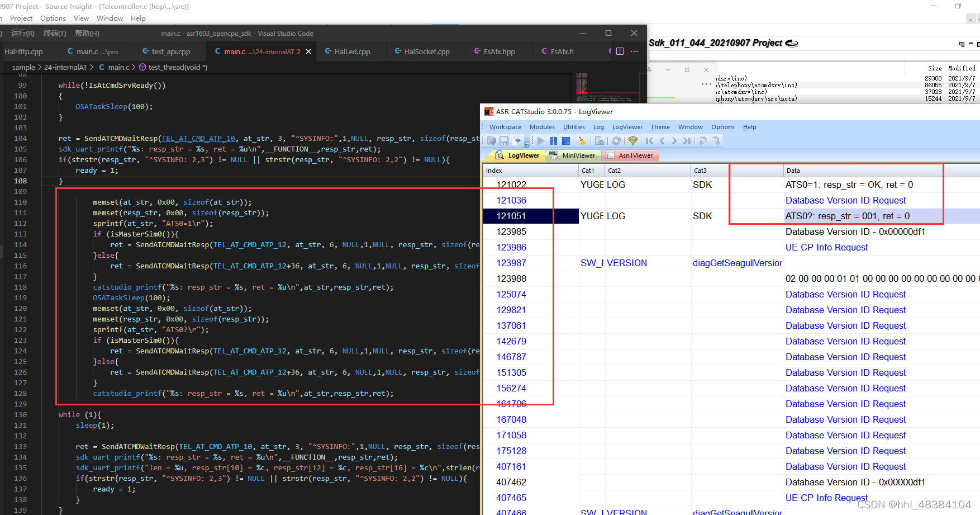Sort Source Insight files by Size header
The image size is (980, 515).
935,68
